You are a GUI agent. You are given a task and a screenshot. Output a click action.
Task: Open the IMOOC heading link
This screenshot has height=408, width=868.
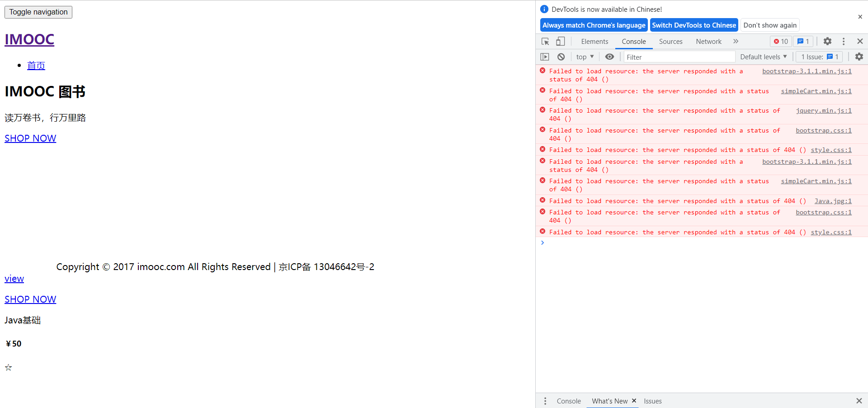coord(29,40)
